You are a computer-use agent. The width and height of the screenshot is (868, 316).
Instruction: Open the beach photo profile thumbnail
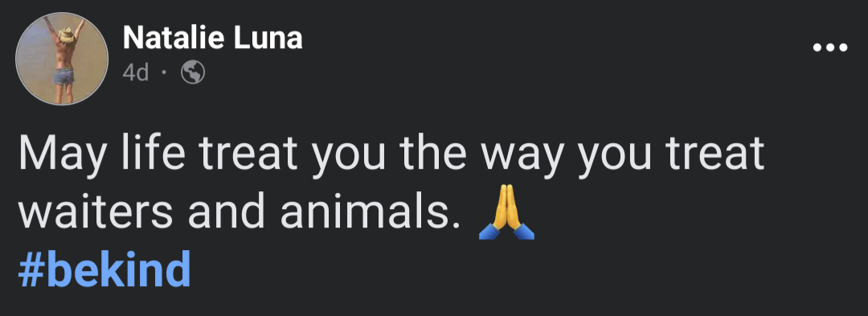(61, 59)
